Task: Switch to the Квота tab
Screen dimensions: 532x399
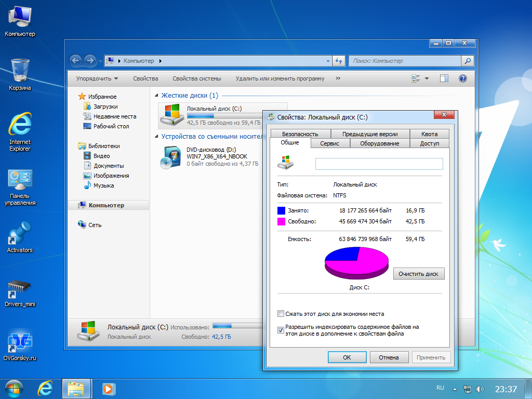Action: [x=429, y=134]
